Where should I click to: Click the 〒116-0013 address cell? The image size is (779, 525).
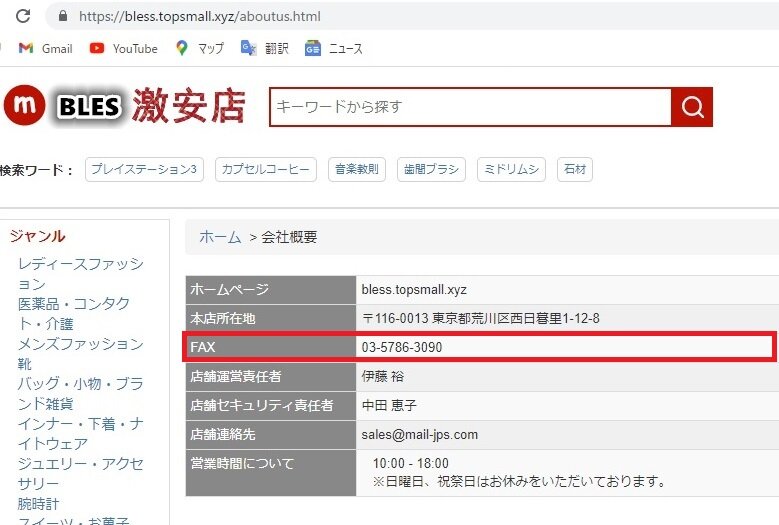point(480,318)
